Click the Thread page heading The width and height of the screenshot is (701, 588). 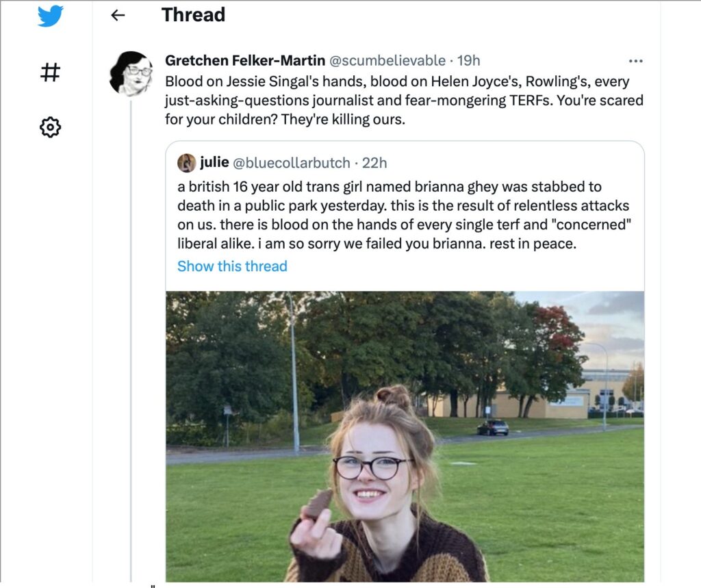[x=193, y=15]
